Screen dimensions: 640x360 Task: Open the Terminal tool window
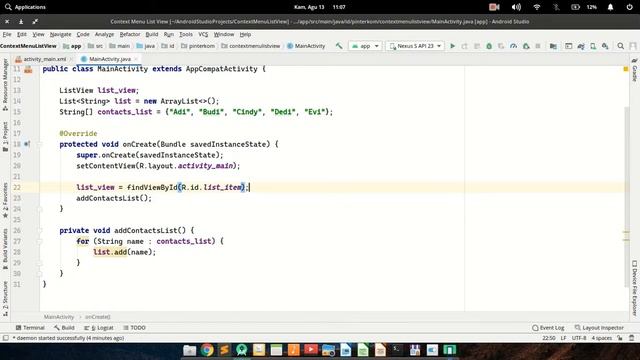tap(30, 328)
